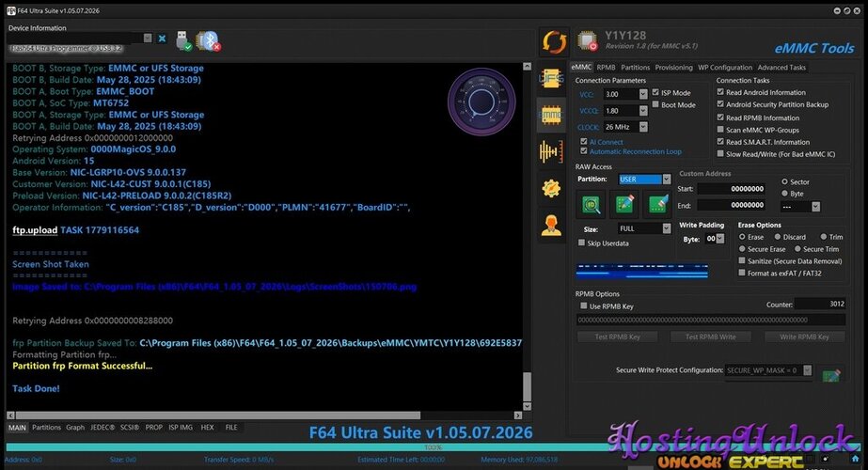Switch to the WP Configuration tab
The image size is (868, 470).
click(725, 67)
